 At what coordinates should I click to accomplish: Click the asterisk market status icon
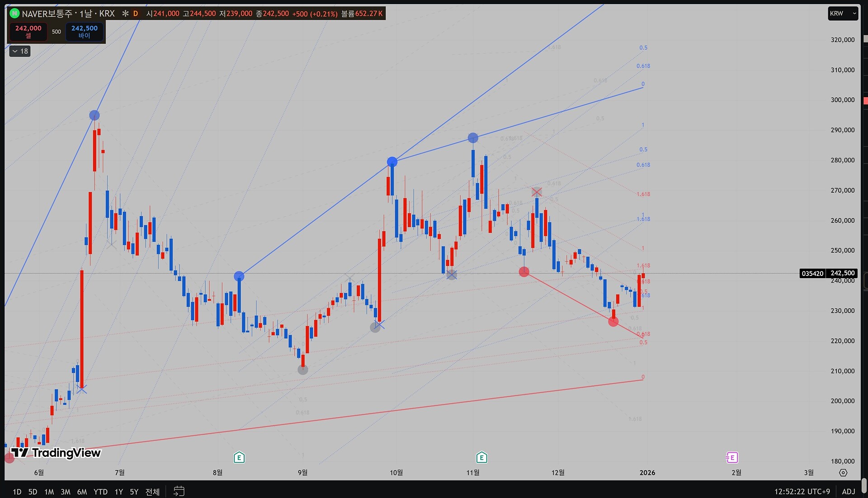tap(125, 14)
